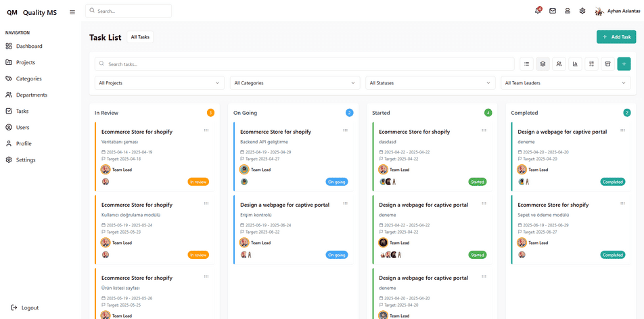Click the Started column header
The width and height of the screenshot is (644, 319).
(x=381, y=113)
